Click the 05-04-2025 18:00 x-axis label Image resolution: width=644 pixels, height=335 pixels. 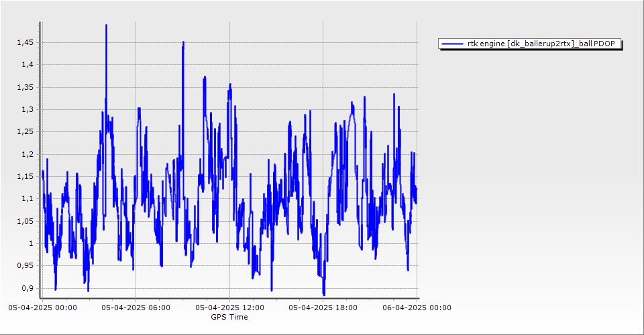[x=323, y=308]
